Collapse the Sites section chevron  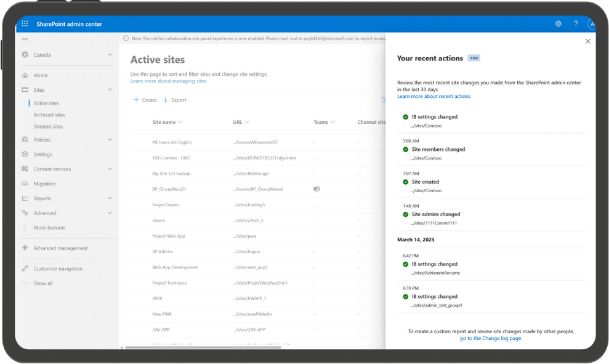pyautogui.click(x=110, y=89)
